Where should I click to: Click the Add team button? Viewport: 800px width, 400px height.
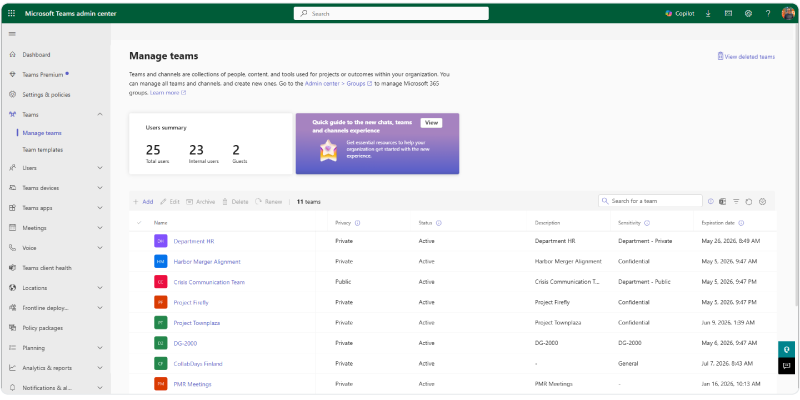tap(143, 201)
